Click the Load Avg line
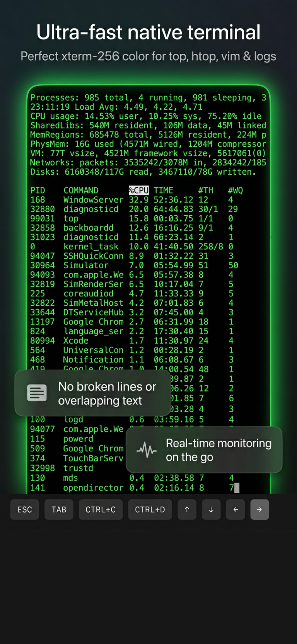The width and height of the screenshot is (297, 644). point(116,107)
